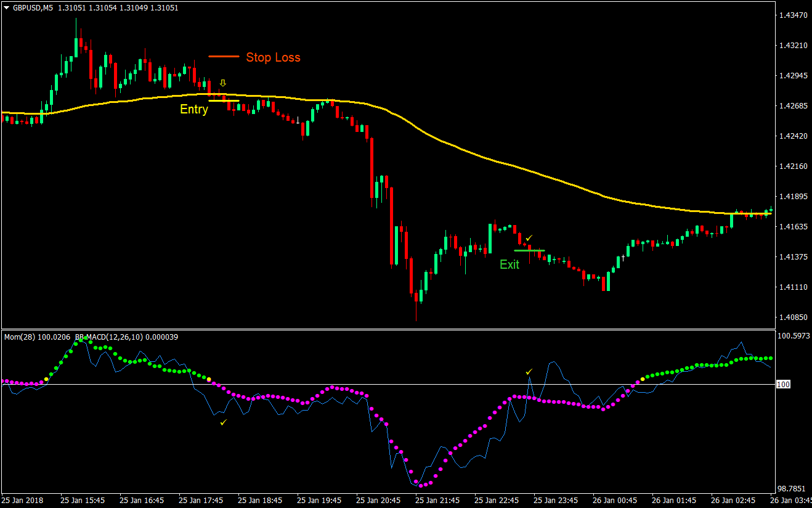Select the 1.31054 high price in header
Viewport: 812px width, 508px height.
pyautogui.click(x=104, y=8)
